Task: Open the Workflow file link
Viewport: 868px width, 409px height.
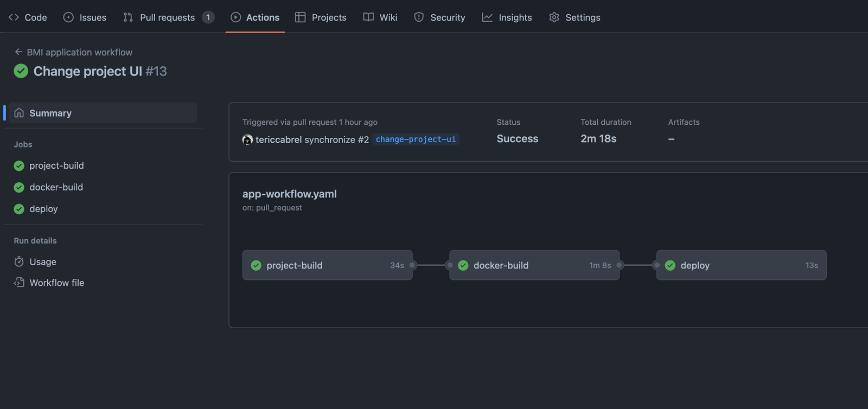Action: coord(56,283)
